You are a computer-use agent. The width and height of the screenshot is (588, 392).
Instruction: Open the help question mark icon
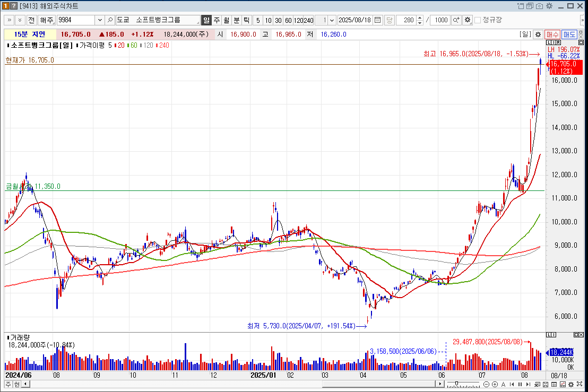[14, 6]
